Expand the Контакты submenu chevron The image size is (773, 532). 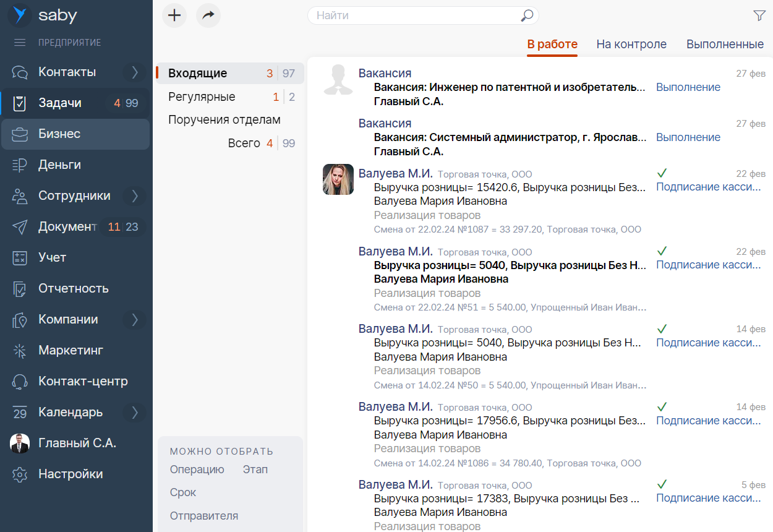coord(134,72)
